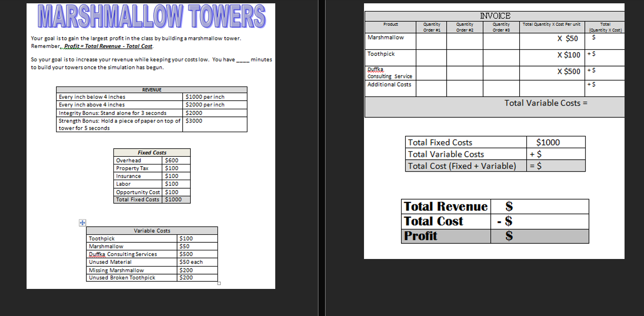This screenshot has height=316, width=644.
Task: Click the Additional Costs row label
Action: [x=390, y=84]
